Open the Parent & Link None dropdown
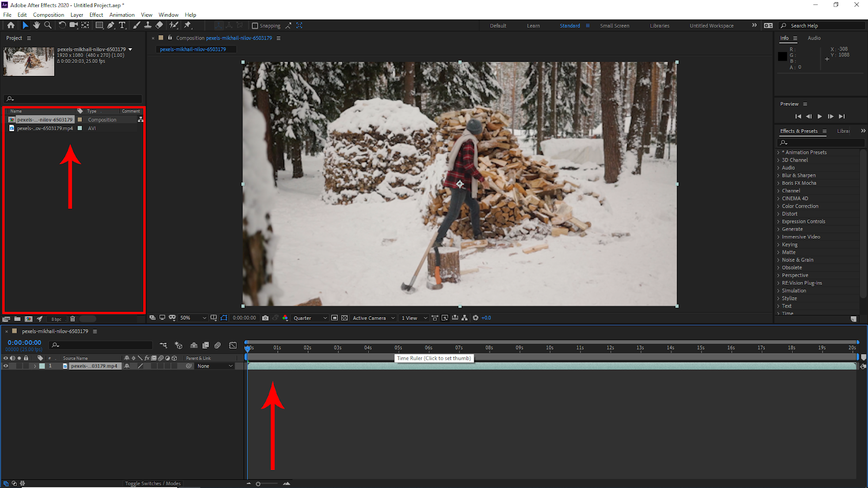The height and width of the screenshot is (488, 868). [x=215, y=366]
